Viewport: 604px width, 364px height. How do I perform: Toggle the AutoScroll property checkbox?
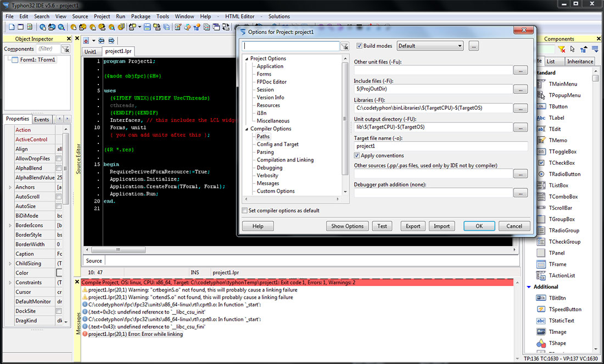coord(59,197)
